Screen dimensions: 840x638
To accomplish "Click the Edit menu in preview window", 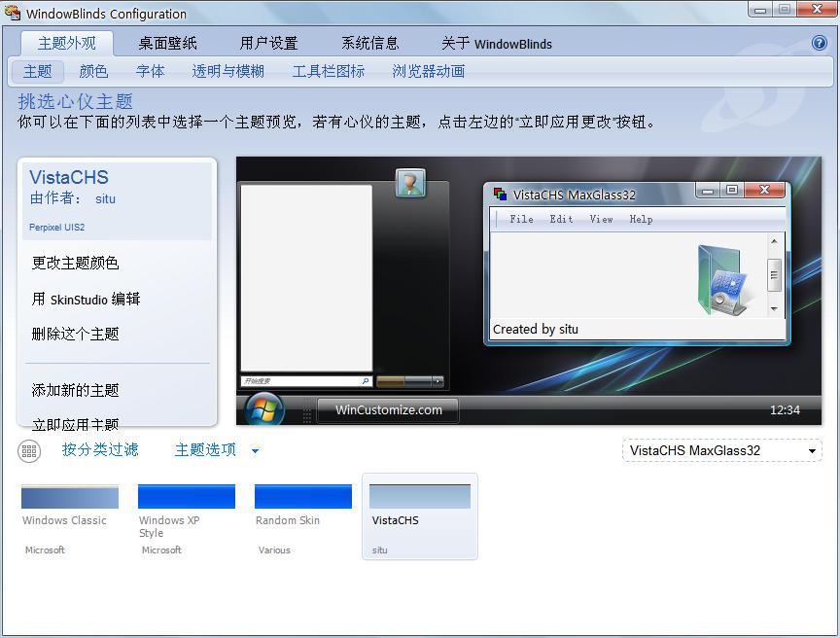I will [561, 219].
